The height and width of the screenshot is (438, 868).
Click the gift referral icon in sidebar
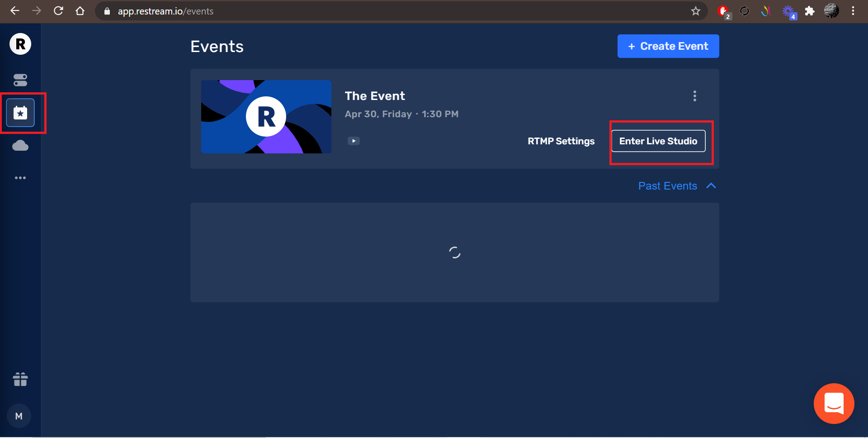click(x=20, y=379)
